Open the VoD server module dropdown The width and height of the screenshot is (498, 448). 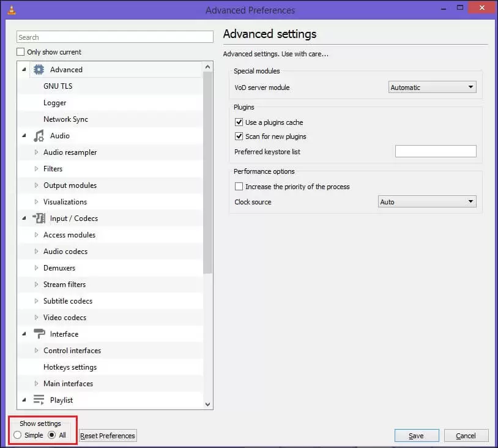[x=433, y=87]
